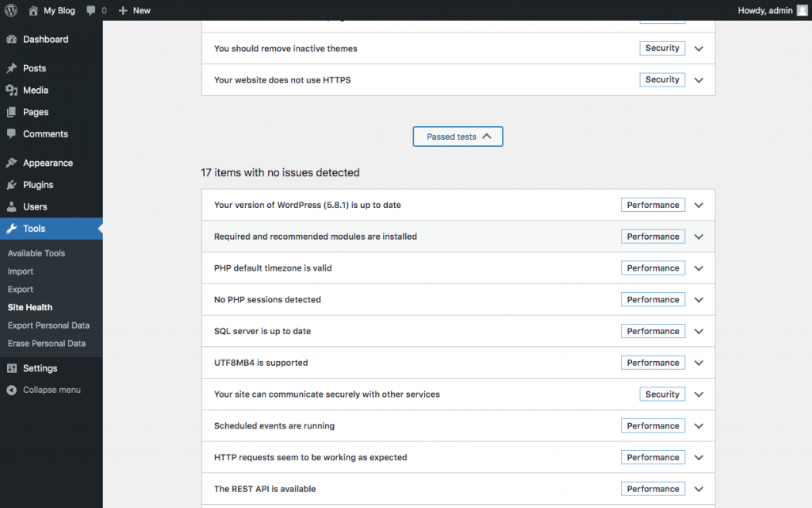Click the Media icon in sidebar

11,90
